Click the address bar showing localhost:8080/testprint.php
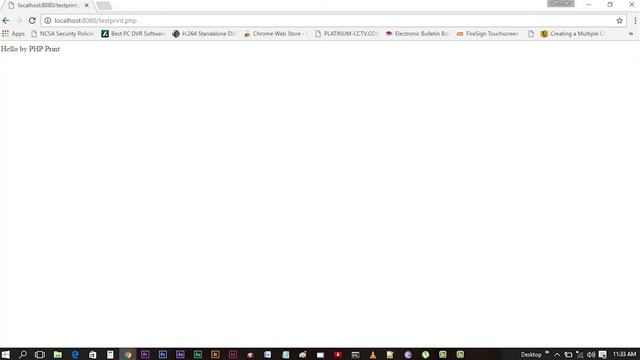This screenshot has width=640, height=360. [x=333, y=20]
